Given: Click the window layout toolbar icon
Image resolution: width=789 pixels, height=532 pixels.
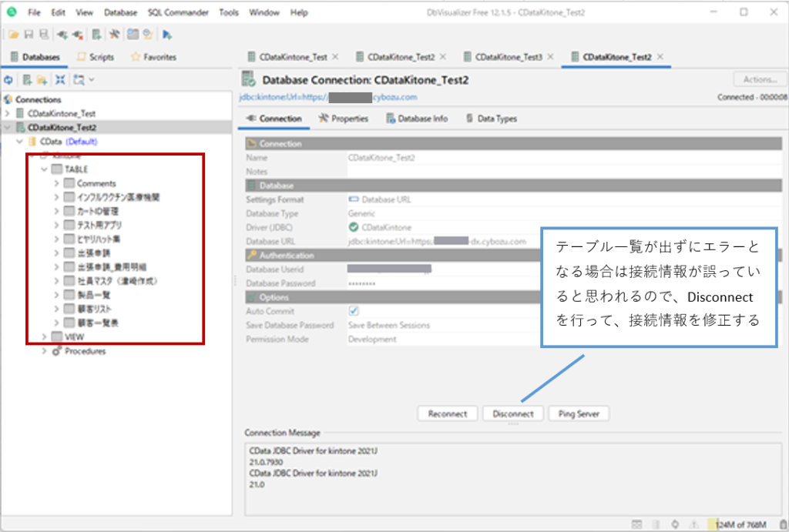Looking at the screenshot, I should pyautogui.click(x=133, y=35).
